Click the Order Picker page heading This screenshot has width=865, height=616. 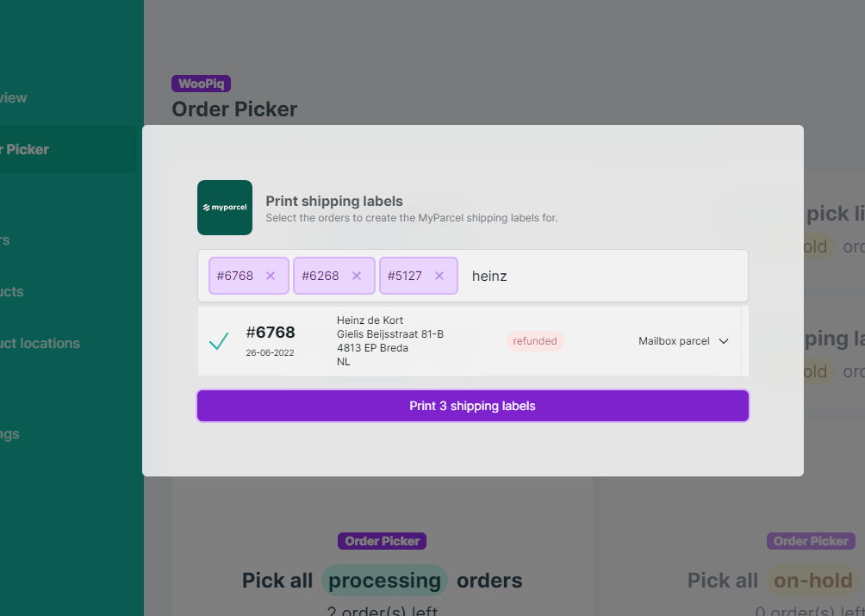click(234, 109)
